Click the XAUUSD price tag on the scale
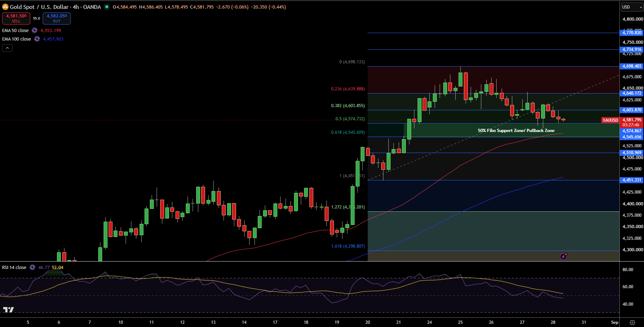 610,120
